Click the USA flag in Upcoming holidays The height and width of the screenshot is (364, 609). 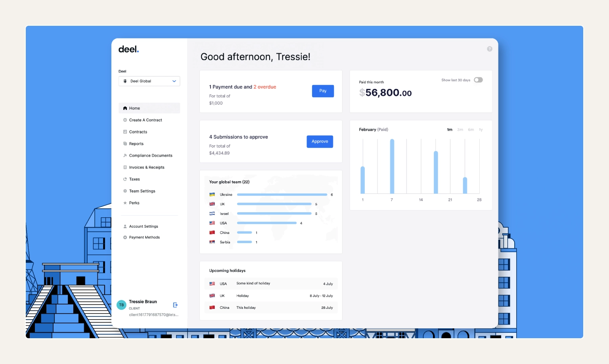(212, 284)
